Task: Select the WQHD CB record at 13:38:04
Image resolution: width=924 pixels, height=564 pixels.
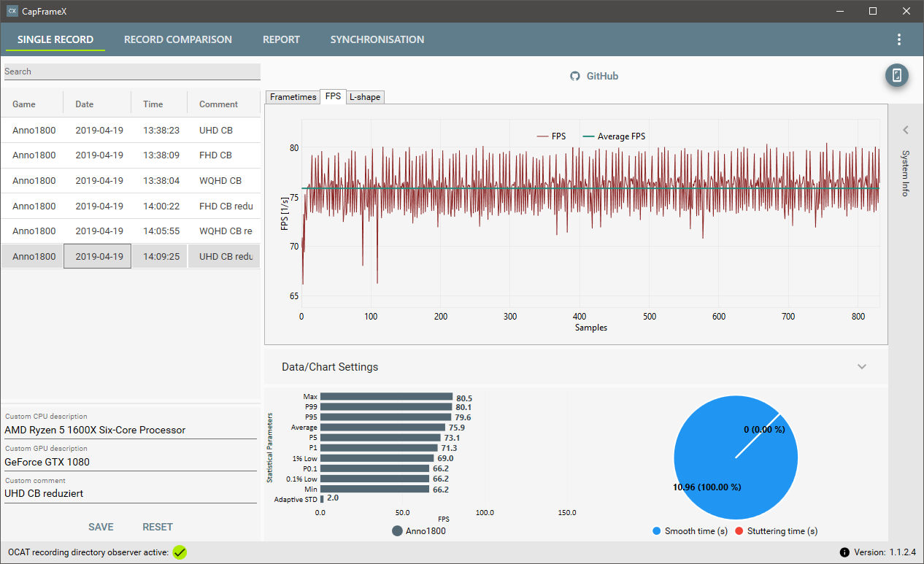Action: coord(131,180)
